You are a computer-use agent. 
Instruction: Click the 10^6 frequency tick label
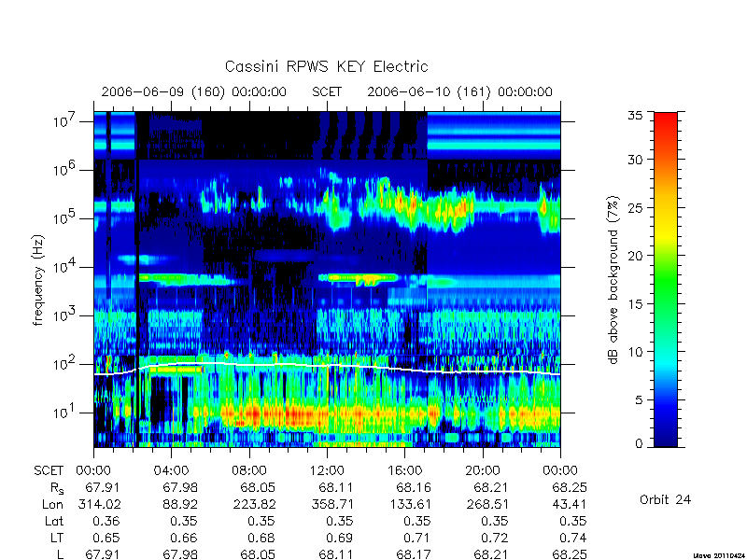click(64, 170)
